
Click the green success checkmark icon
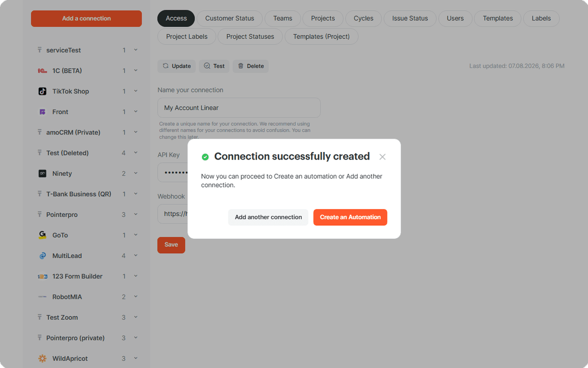point(205,157)
